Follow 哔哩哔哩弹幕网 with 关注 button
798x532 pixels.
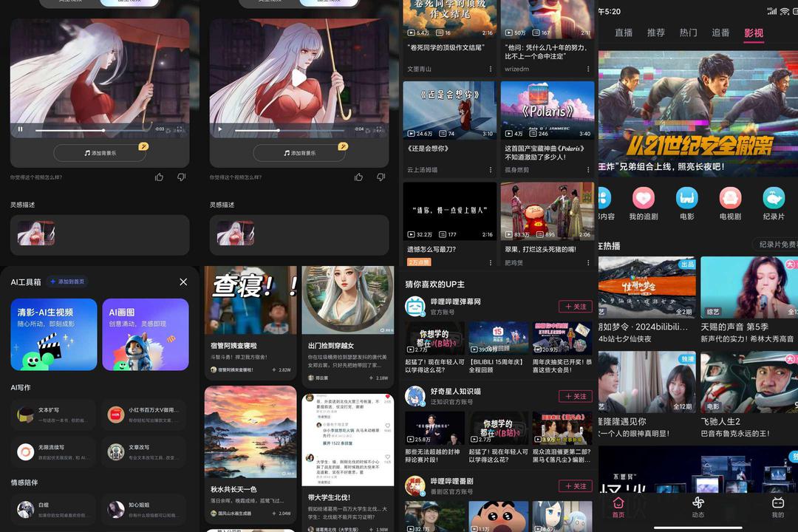point(575,306)
